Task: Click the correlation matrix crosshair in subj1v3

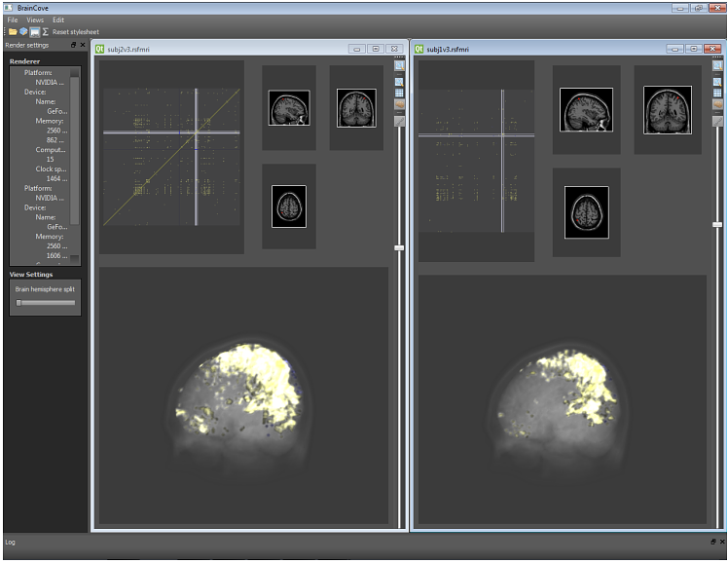Action: (502, 135)
